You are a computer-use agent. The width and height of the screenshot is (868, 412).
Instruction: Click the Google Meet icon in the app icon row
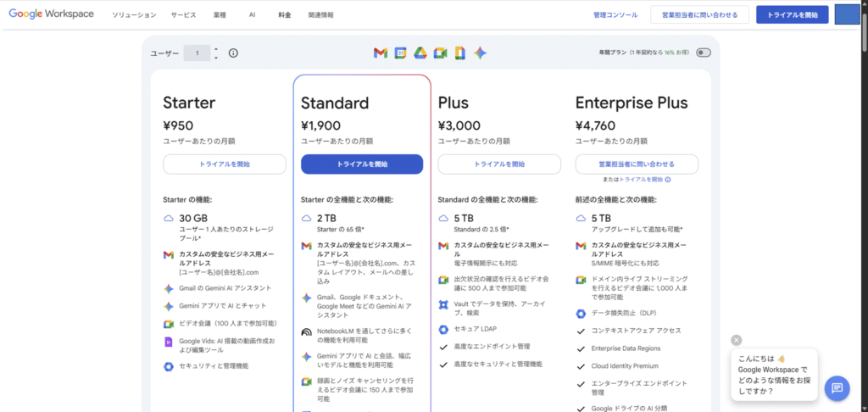coord(440,53)
